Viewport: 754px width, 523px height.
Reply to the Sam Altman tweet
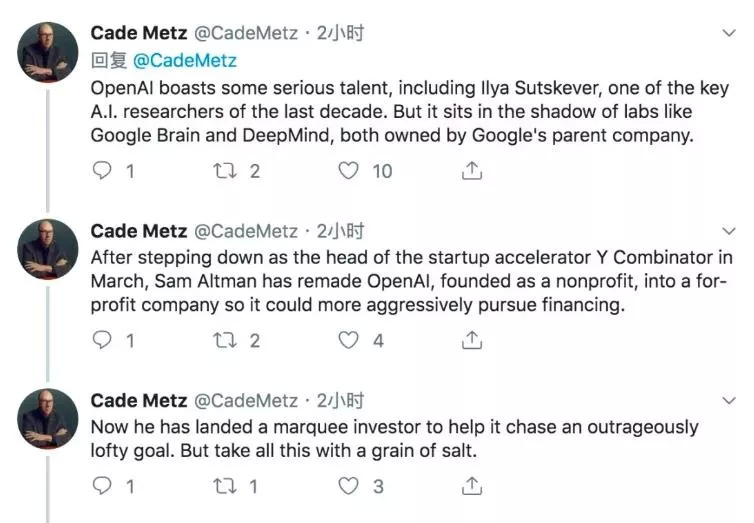(x=101, y=341)
